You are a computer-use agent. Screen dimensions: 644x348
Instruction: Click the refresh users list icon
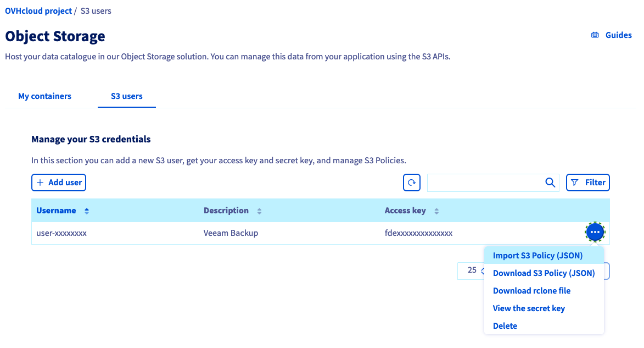411,183
